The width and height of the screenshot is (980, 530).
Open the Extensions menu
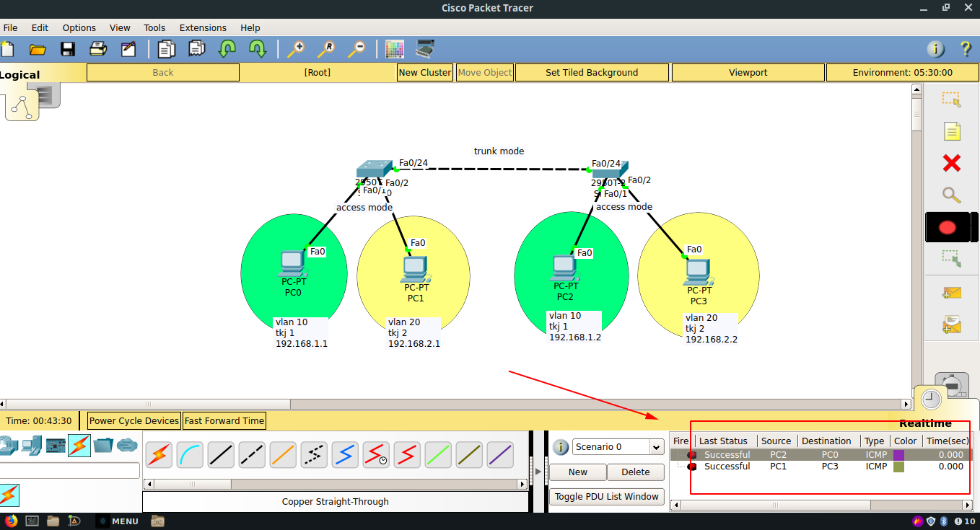tap(203, 27)
